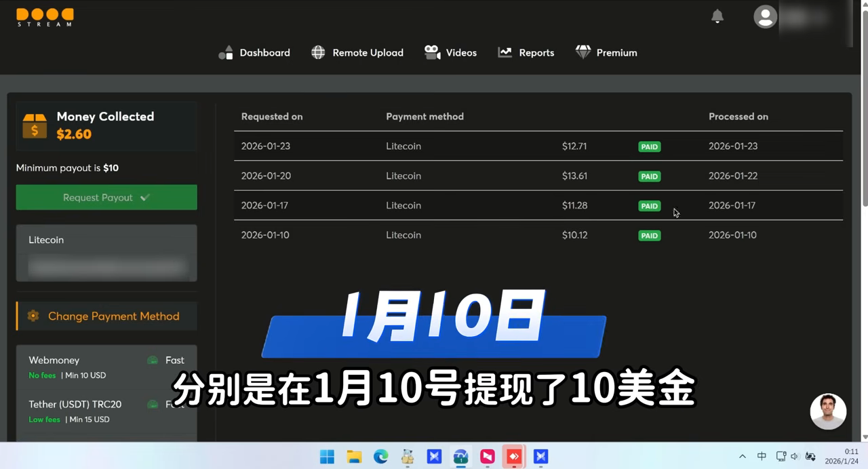Image resolution: width=868 pixels, height=469 pixels.
Task: Click the Reports chart icon
Action: [505, 53]
